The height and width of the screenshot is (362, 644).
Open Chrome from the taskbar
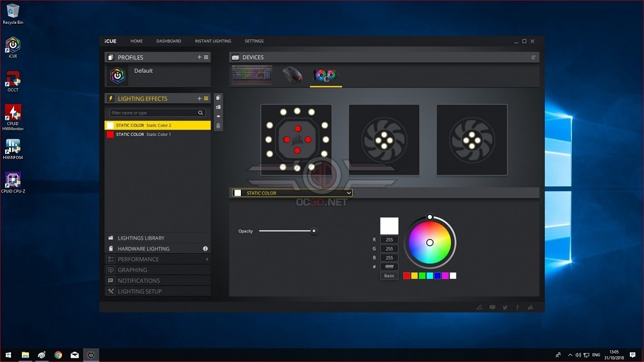tap(58, 355)
